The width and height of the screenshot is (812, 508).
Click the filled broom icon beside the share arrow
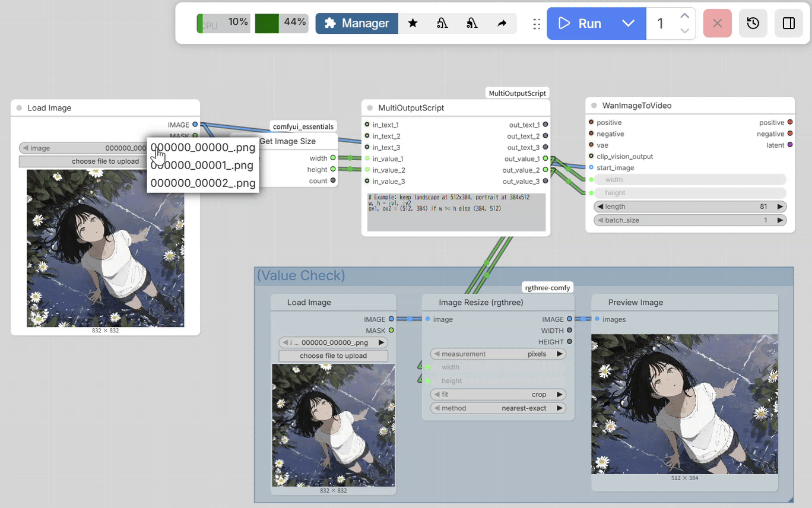472,23
